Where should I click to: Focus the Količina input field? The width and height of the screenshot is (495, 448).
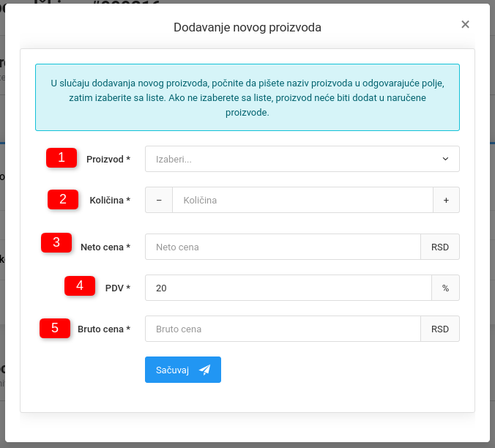pyautogui.click(x=302, y=200)
